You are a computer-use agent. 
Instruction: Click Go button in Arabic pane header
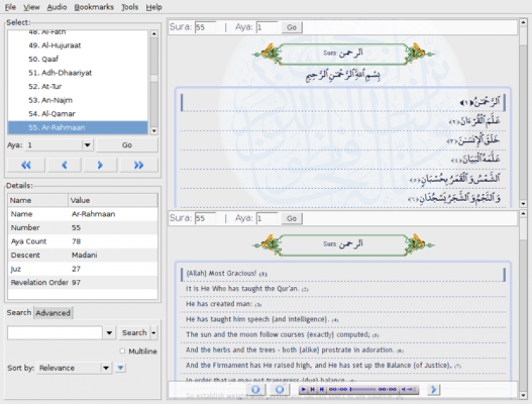click(x=292, y=27)
